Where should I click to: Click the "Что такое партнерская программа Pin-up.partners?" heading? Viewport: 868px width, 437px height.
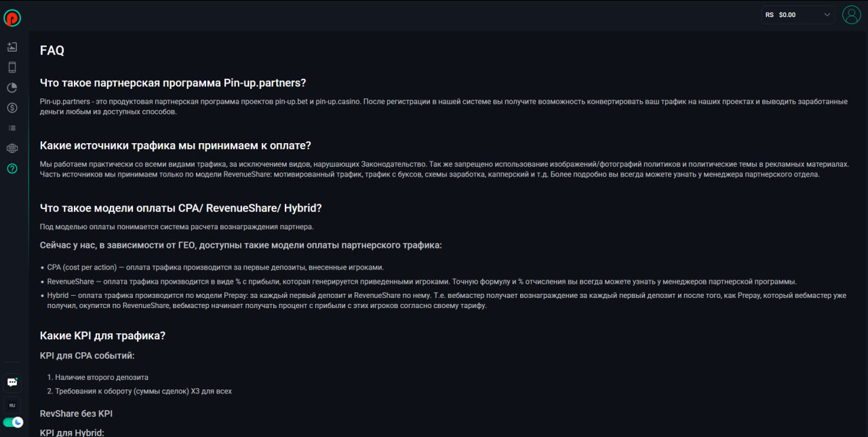click(173, 83)
